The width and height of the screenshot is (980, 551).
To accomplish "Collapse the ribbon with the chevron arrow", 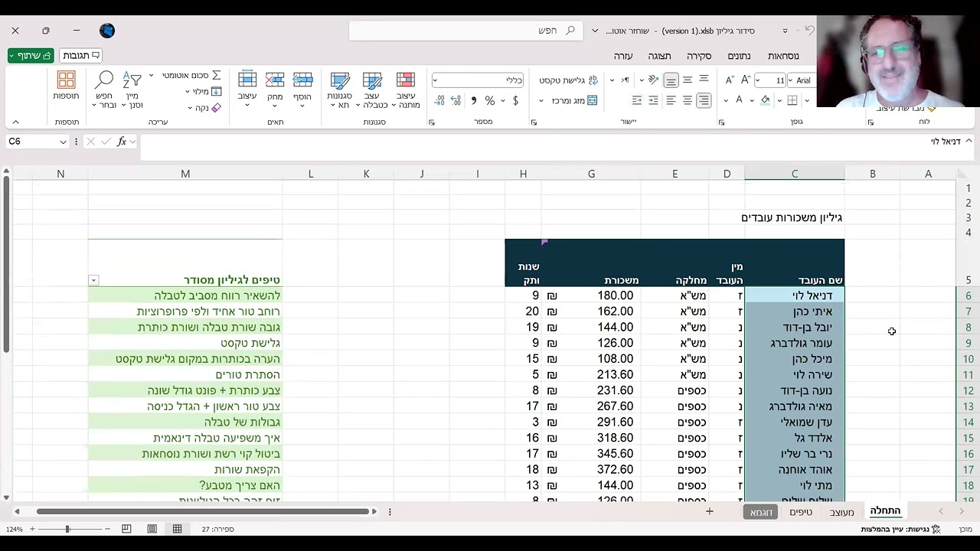I will click(x=15, y=122).
